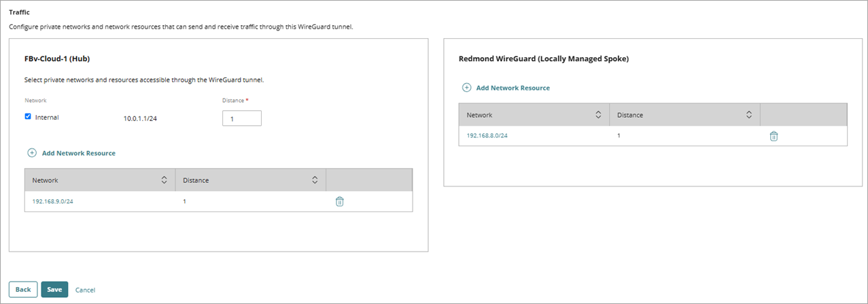Viewport: 868px width, 304px height.
Task: Open the 192.168.8.0/24 network link
Action: coord(487,135)
